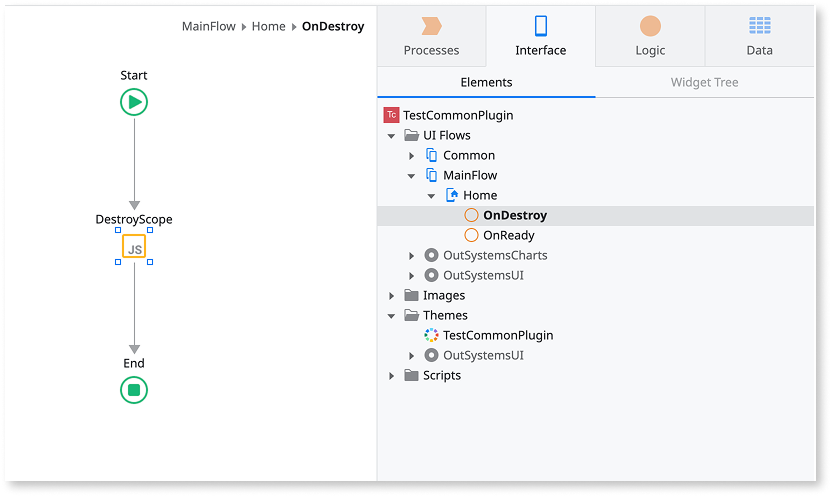Click the TestCommonPlugin module icon
This screenshot has height=496, width=831.
pyautogui.click(x=391, y=115)
